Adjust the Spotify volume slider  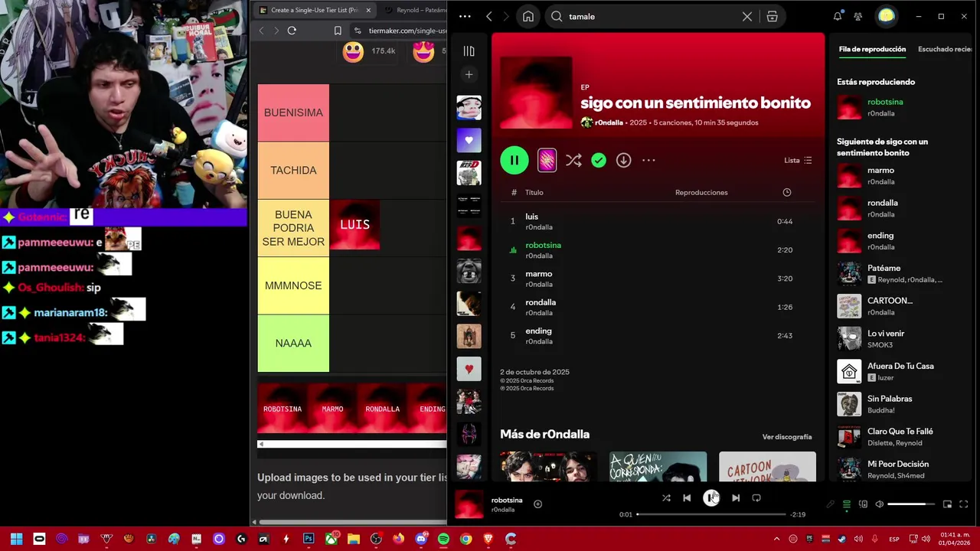coord(911,504)
